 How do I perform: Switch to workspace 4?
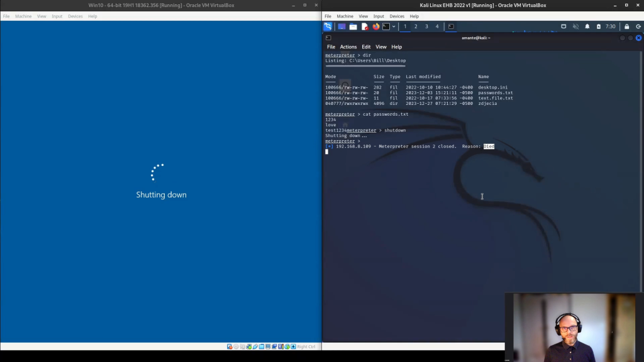tap(437, 26)
